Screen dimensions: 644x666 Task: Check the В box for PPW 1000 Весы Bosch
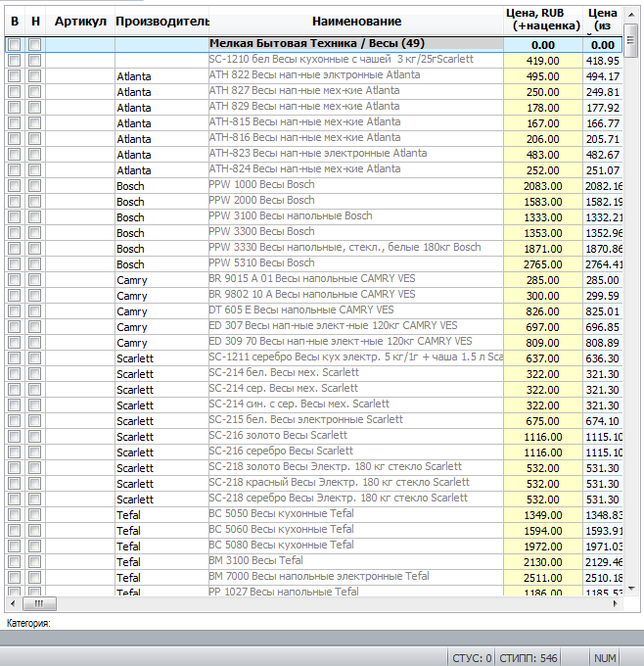click(x=14, y=186)
